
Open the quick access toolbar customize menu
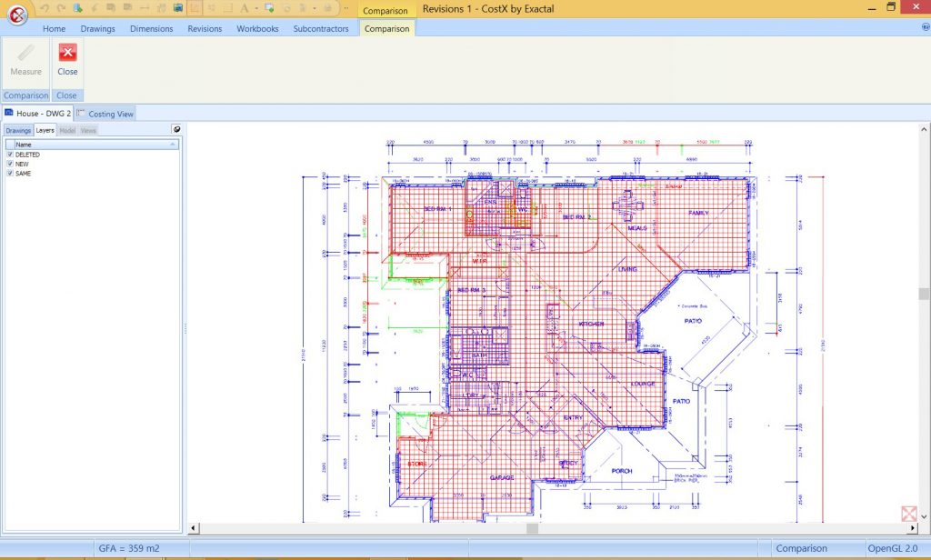pyautogui.click(x=346, y=8)
